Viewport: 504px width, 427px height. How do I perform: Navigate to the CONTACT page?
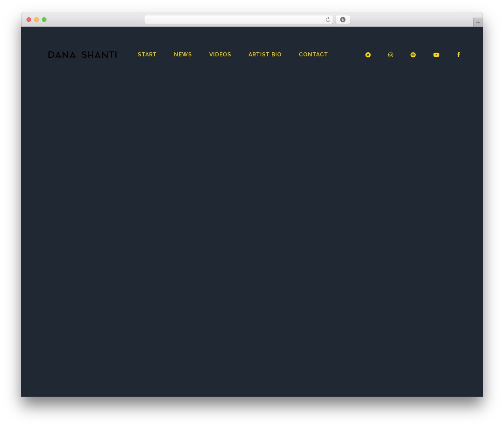point(313,54)
